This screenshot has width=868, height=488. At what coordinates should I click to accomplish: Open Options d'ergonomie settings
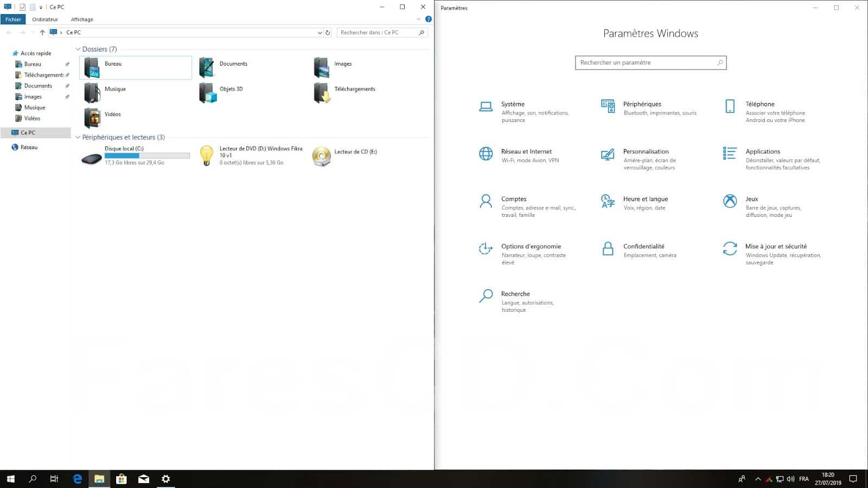click(522, 254)
